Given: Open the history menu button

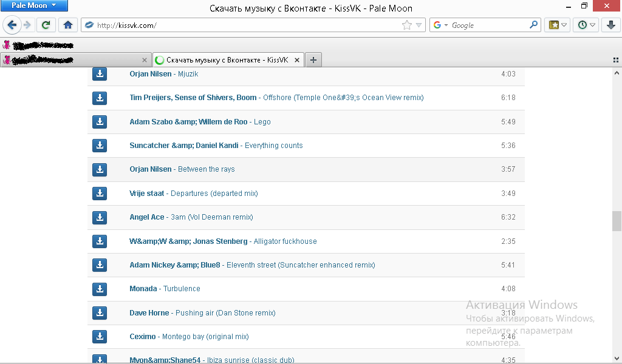Looking at the screenshot, I should (x=586, y=25).
